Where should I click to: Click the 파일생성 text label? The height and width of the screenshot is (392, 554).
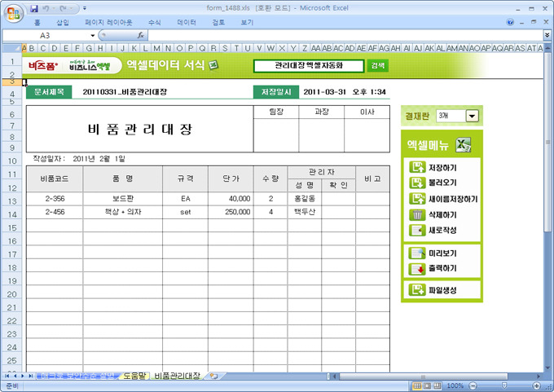coord(442,291)
